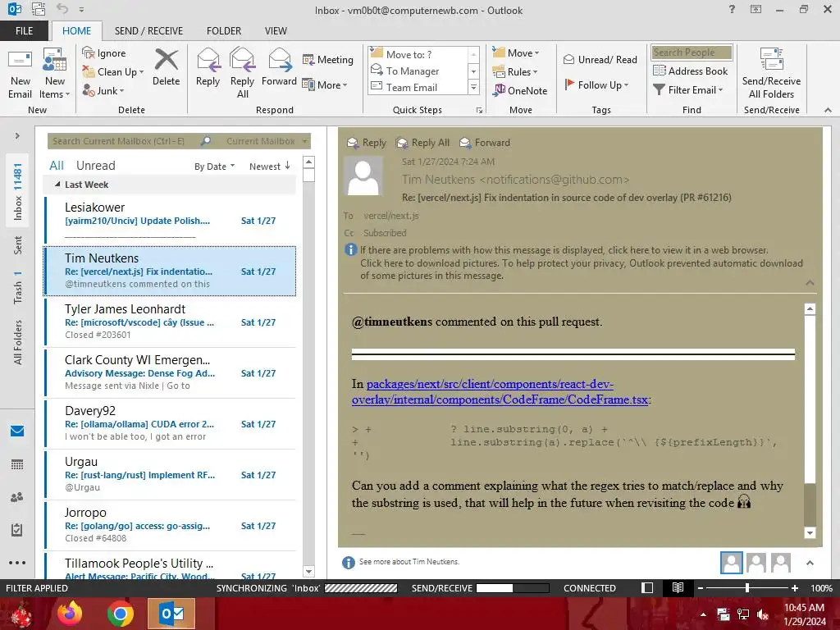Open the Move dropdown in ribbon

pyautogui.click(x=516, y=53)
